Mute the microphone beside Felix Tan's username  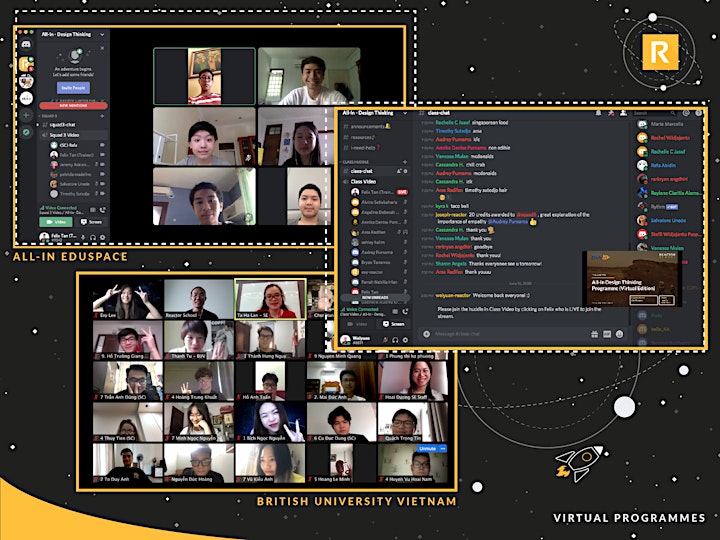point(83,237)
